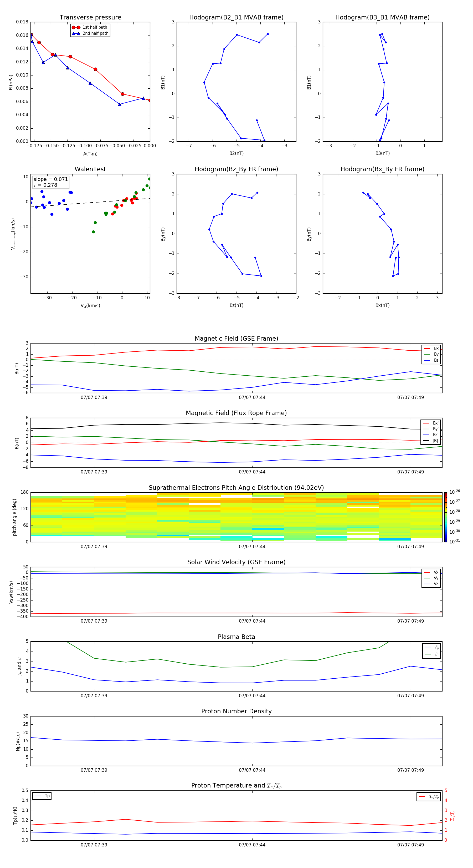This screenshot has height=868, width=473.
Task: Click the '07/07 07:39' tick under Plasma Beta
Action: (x=94, y=696)
